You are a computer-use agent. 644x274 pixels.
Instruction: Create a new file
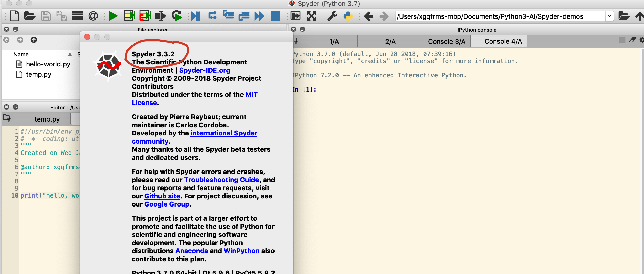14,16
